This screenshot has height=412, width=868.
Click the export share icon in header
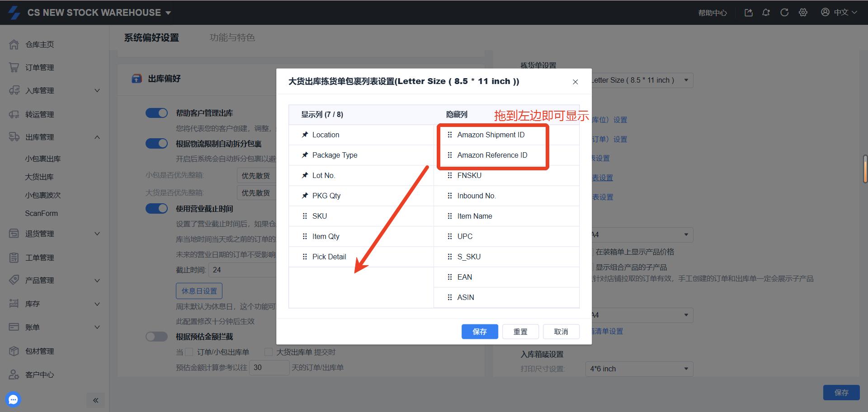tap(749, 13)
